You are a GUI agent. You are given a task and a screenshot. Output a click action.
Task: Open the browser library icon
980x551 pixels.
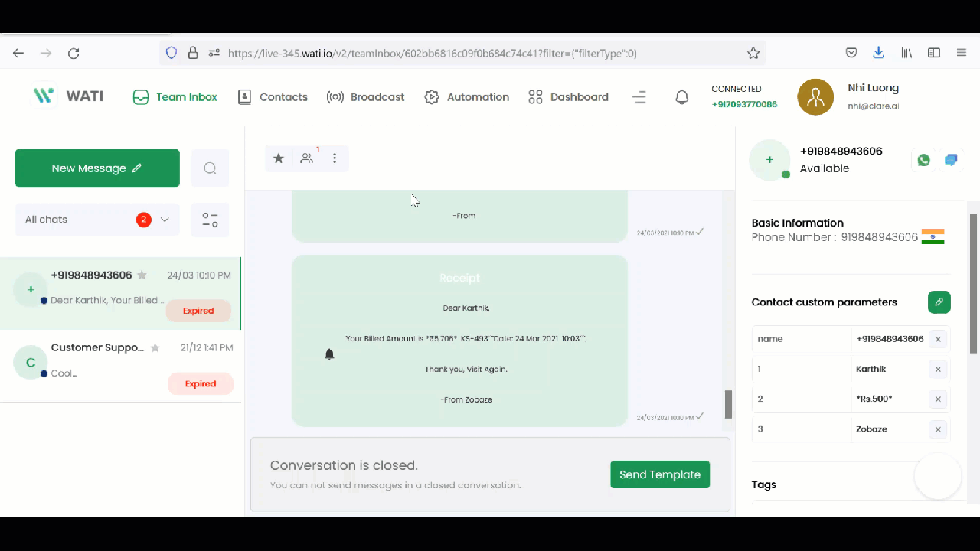pos(906,53)
